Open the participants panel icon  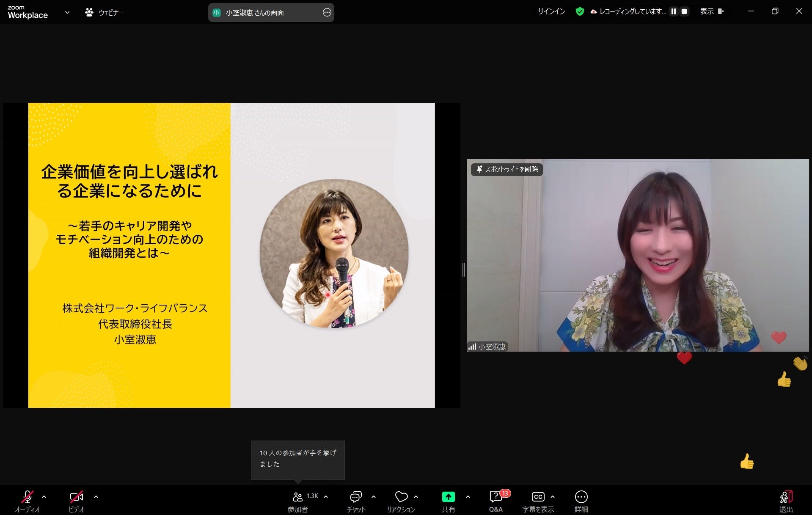point(298,497)
